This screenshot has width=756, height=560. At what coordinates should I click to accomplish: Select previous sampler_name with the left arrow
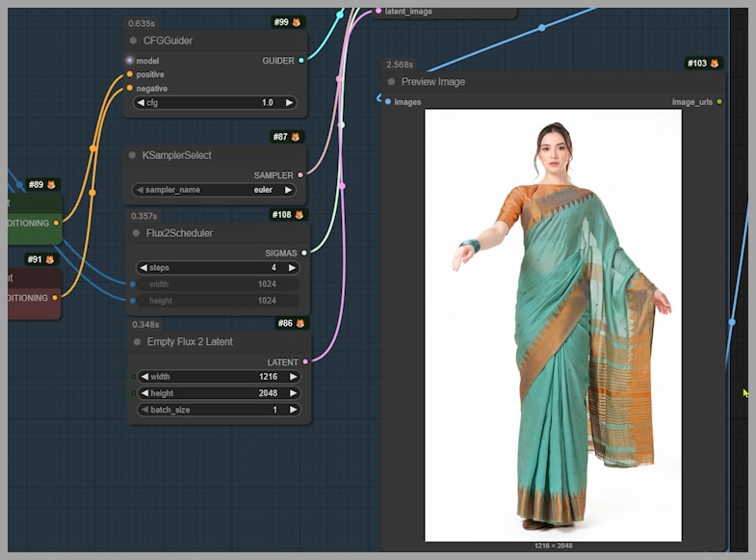point(140,190)
